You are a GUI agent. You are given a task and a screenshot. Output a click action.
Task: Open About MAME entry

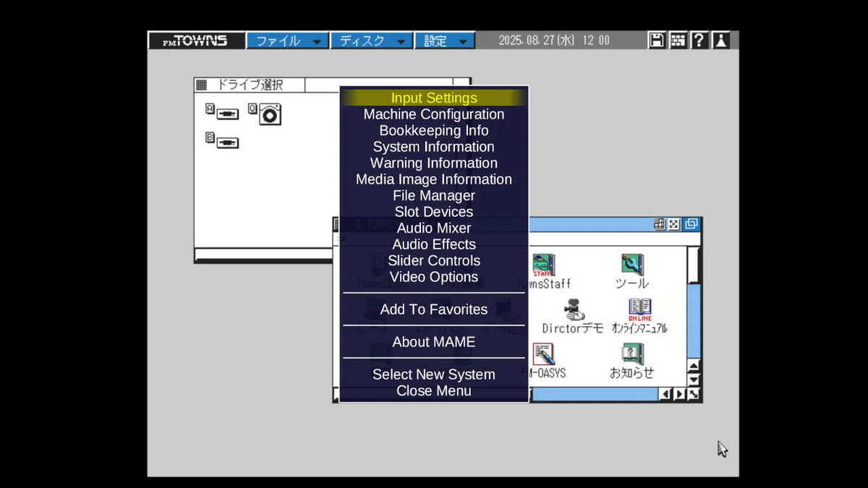pyautogui.click(x=434, y=342)
